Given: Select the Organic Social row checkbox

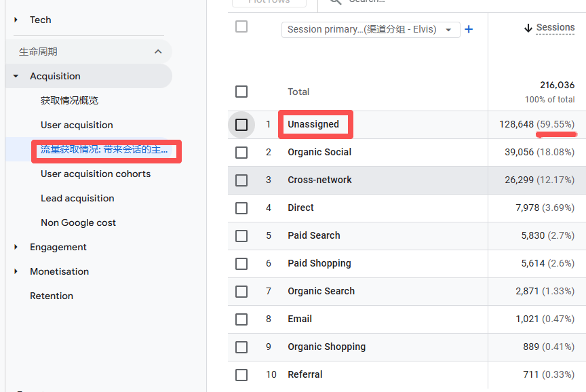Looking at the screenshot, I should pos(241,153).
